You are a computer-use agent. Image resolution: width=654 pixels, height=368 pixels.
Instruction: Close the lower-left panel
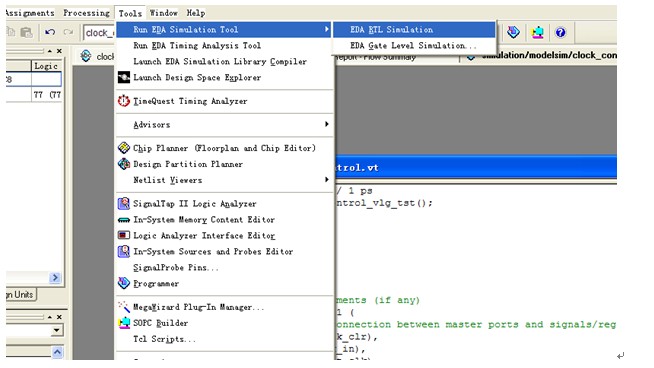(59, 317)
